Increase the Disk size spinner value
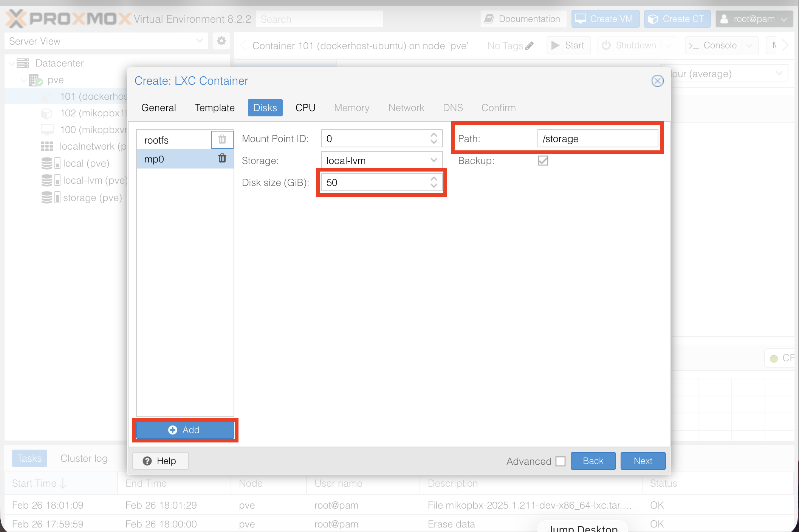Screen dimensions: 799x532 pyautogui.click(x=434, y=179)
